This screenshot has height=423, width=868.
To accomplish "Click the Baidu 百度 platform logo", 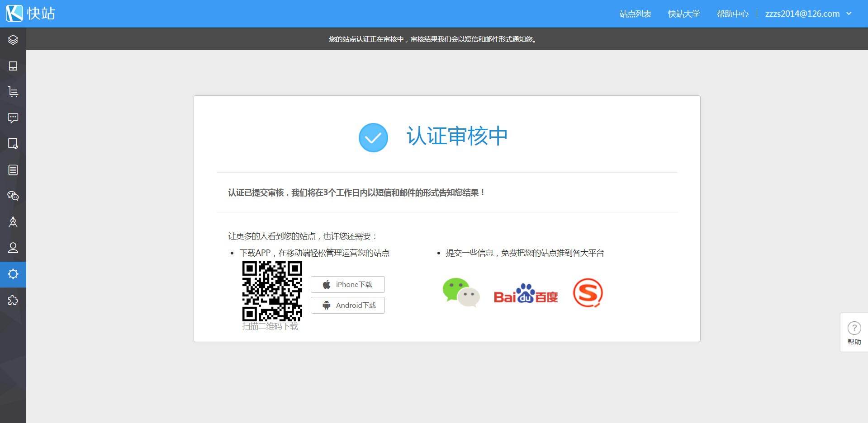I will click(x=526, y=294).
